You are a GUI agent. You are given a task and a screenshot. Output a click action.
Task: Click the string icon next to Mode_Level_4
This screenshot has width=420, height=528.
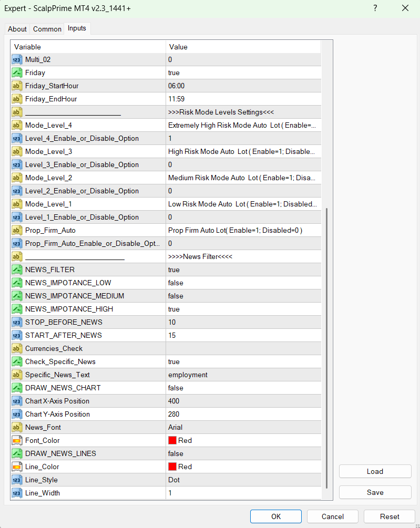click(17, 125)
